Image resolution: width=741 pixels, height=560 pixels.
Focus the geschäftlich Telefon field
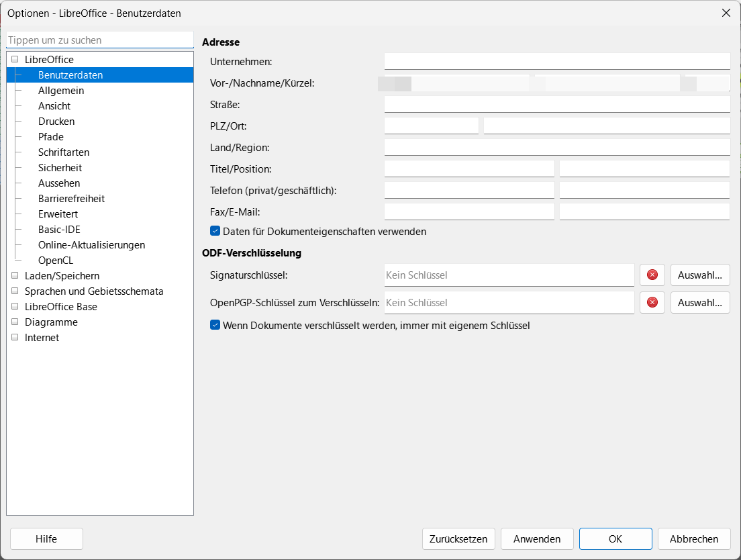(x=644, y=191)
